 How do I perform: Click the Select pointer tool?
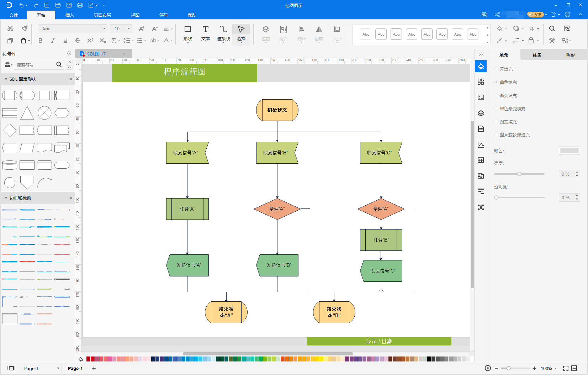click(x=241, y=33)
